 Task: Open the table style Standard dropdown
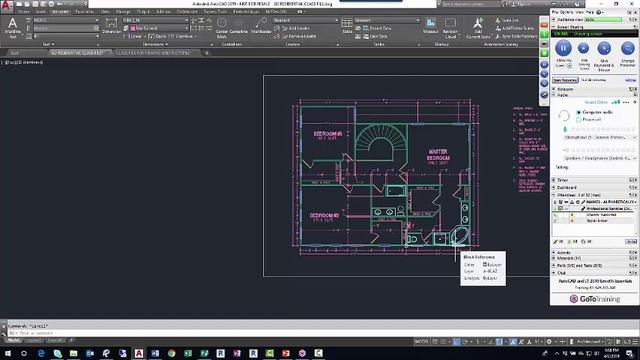[x=387, y=20]
